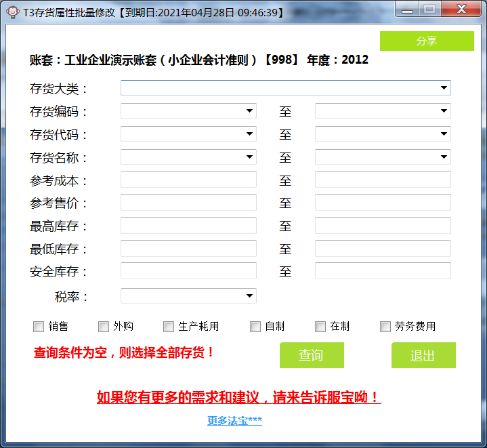Enable the 在制 checkbox
Screen dimensions: 487x448
[x=320, y=327]
